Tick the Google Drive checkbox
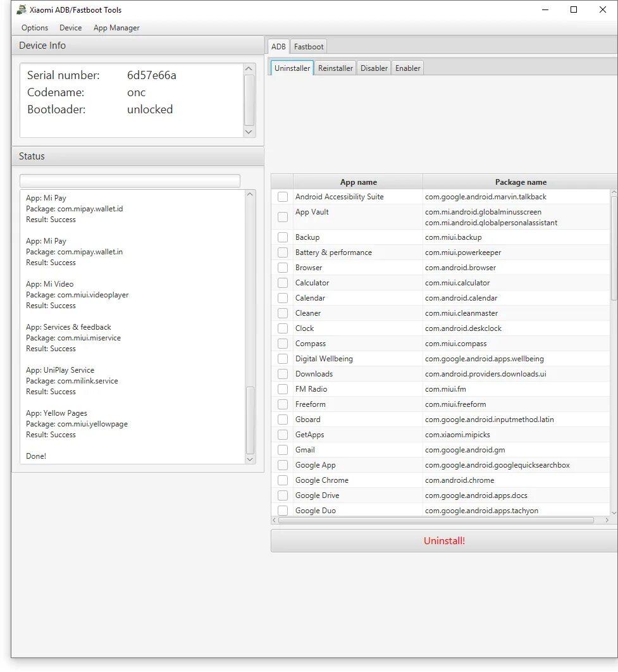The width and height of the screenshot is (618, 672). (x=283, y=495)
